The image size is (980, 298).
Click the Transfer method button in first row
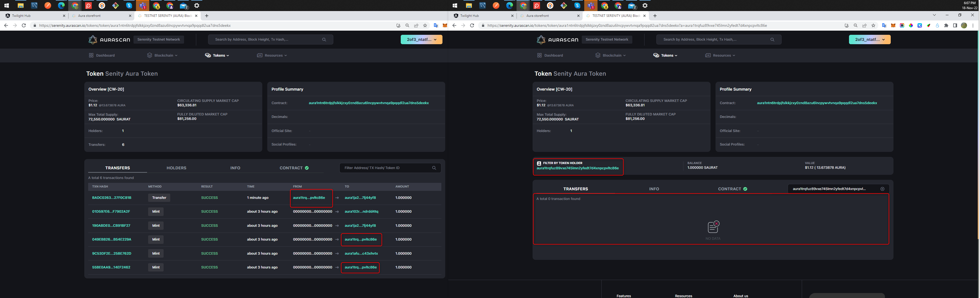[159, 198]
